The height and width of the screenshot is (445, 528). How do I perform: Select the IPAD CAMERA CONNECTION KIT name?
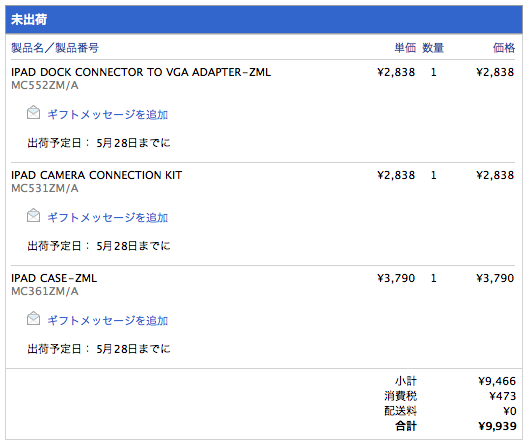point(96,175)
